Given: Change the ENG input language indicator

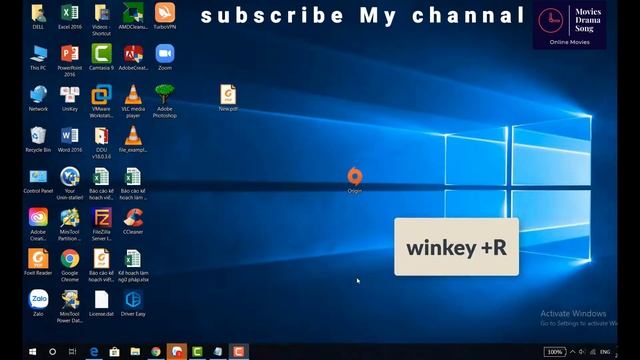Looking at the screenshot, I should [605, 352].
